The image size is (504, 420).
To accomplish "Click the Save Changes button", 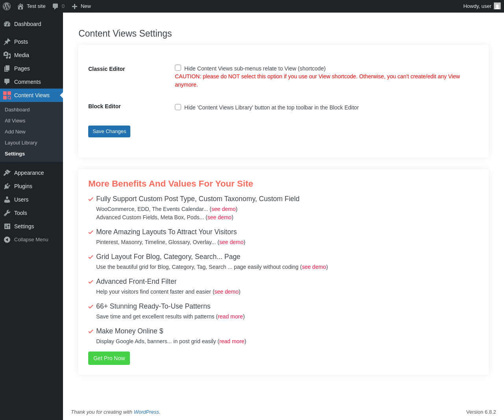I will (x=109, y=131).
